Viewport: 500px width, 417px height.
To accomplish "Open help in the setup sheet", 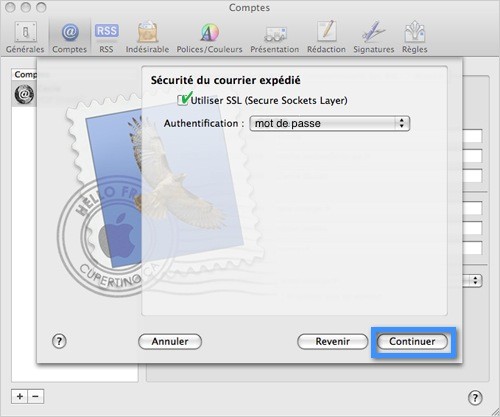I will coord(59,341).
